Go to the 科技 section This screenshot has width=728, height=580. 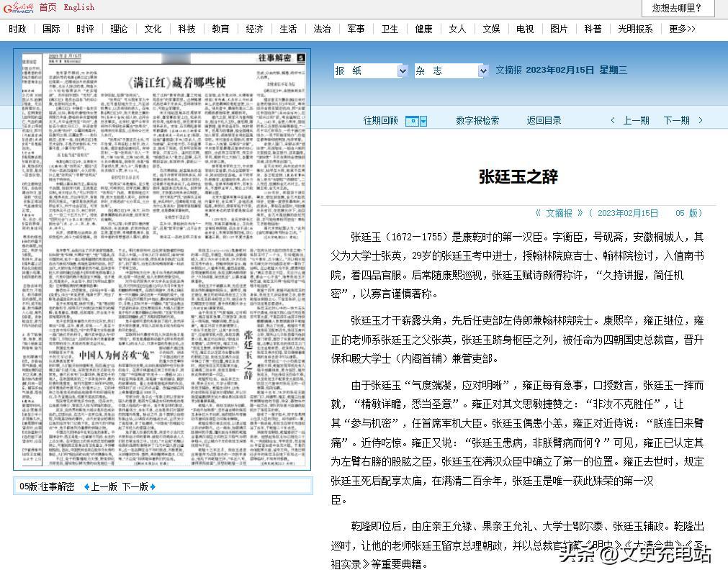(x=187, y=29)
